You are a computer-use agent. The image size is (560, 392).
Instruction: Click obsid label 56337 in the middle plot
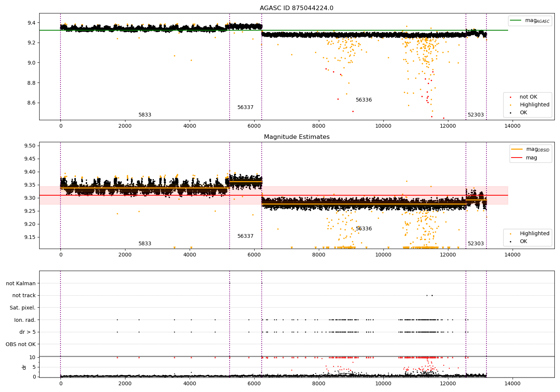pyautogui.click(x=245, y=236)
